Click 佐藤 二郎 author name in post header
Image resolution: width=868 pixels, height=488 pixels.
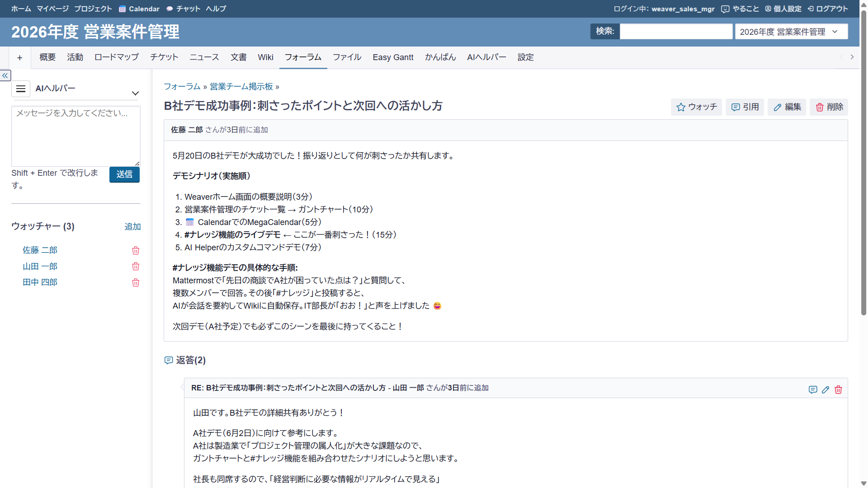[187, 130]
